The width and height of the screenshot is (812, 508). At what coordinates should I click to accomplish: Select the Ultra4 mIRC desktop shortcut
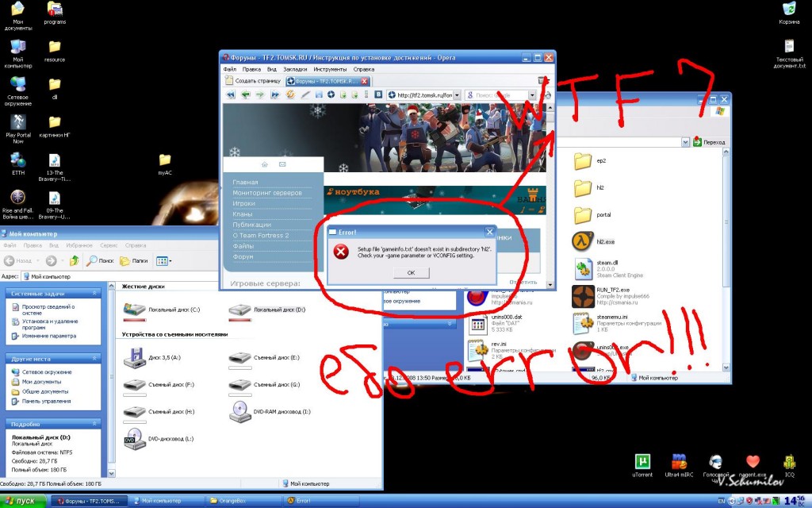pos(679,461)
